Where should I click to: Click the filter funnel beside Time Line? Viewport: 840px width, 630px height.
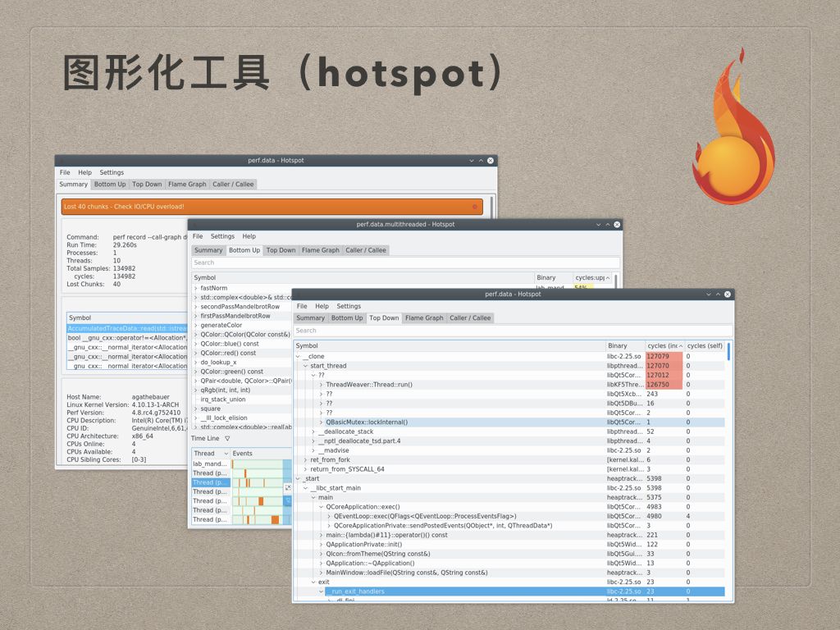[x=227, y=438]
